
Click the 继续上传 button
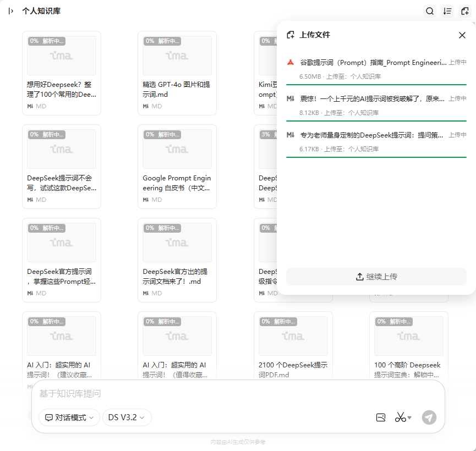pos(376,277)
